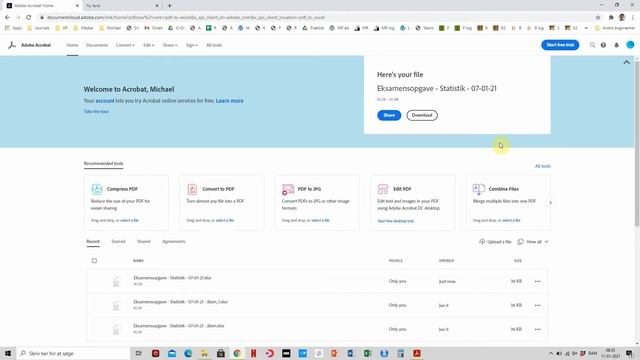The height and width of the screenshot is (360, 640).
Task: Click the Upload a file icon
Action: [x=482, y=242]
